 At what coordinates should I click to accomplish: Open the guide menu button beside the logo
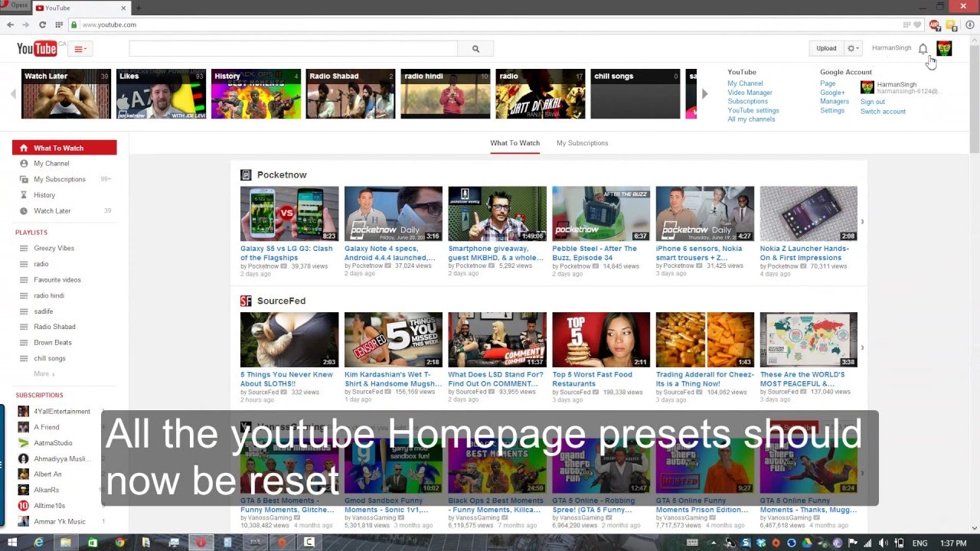pyautogui.click(x=80, y=49)
